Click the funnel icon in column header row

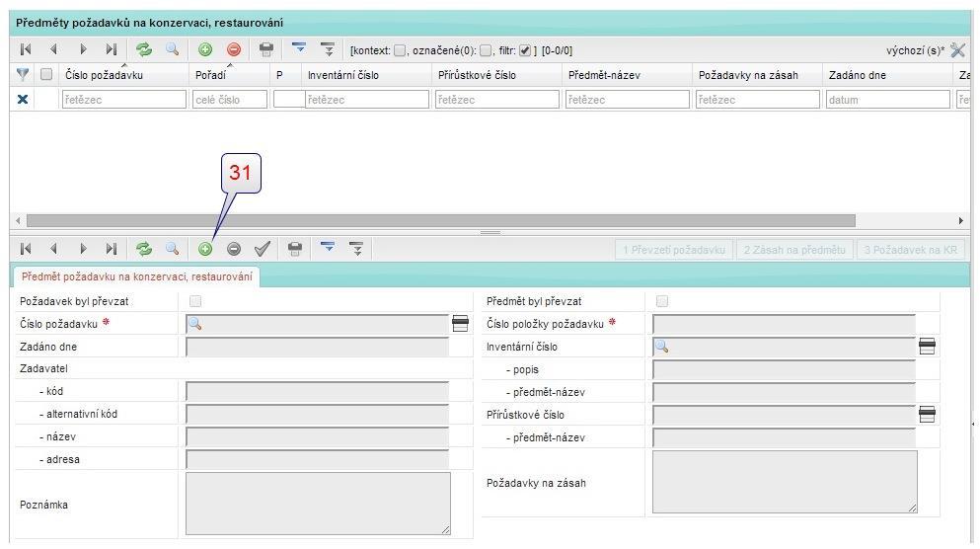click(23, 74)
